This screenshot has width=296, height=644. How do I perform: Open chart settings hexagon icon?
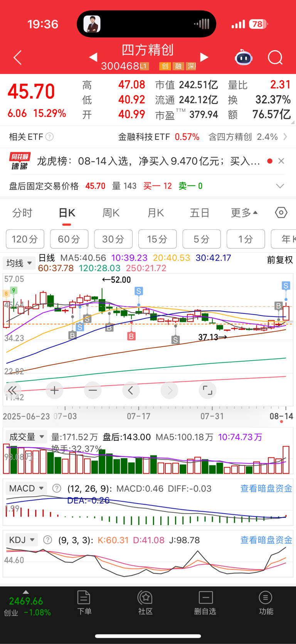tap(281, 212)
